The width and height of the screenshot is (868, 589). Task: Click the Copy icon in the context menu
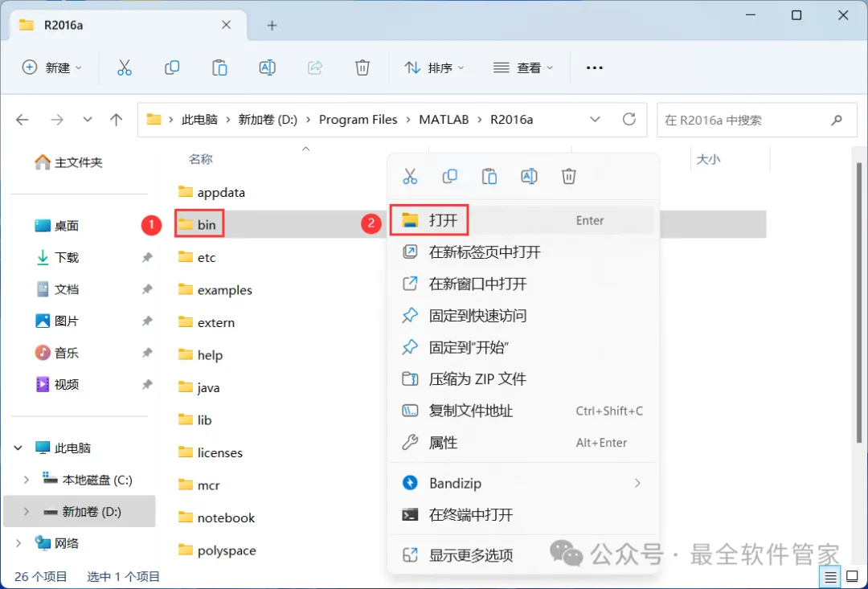tap(449, 177)
